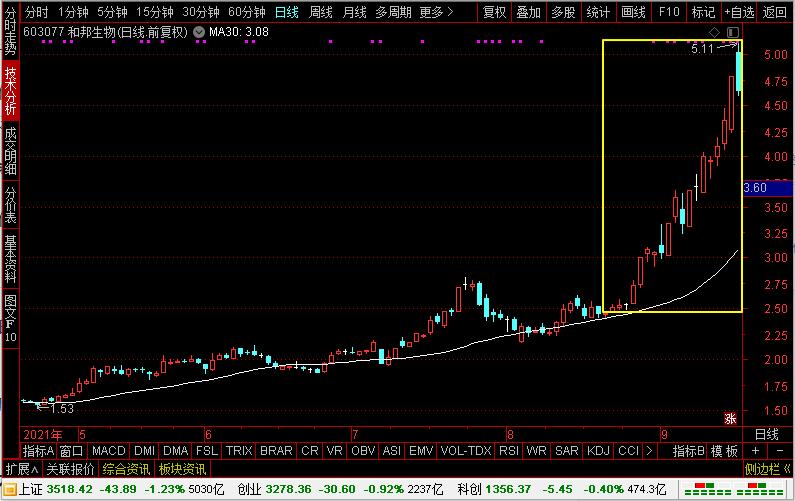Enable the DMI indicator
The width and height of the screenshot is (795, 501).
(144, 451)
